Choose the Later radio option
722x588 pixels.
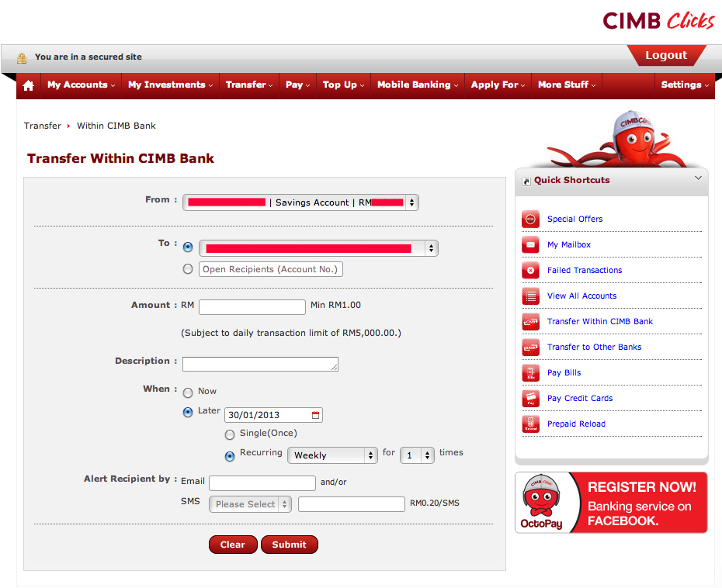pos(188,412)
